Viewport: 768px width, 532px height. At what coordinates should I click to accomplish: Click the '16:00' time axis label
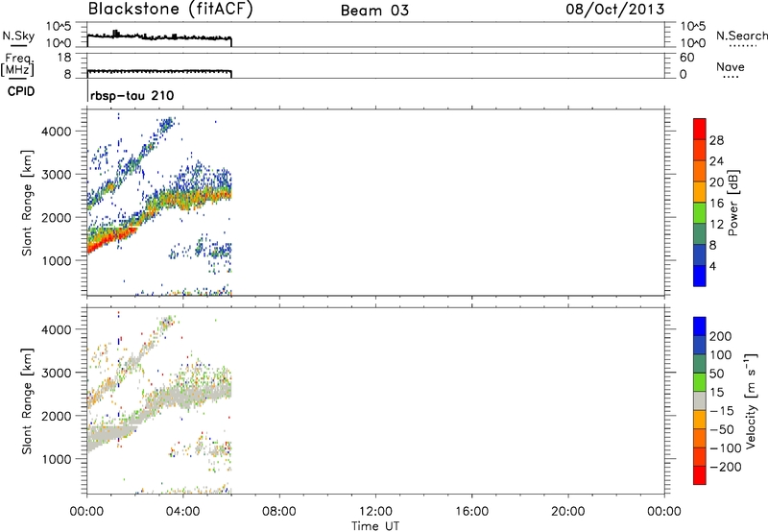click(471, 512)
